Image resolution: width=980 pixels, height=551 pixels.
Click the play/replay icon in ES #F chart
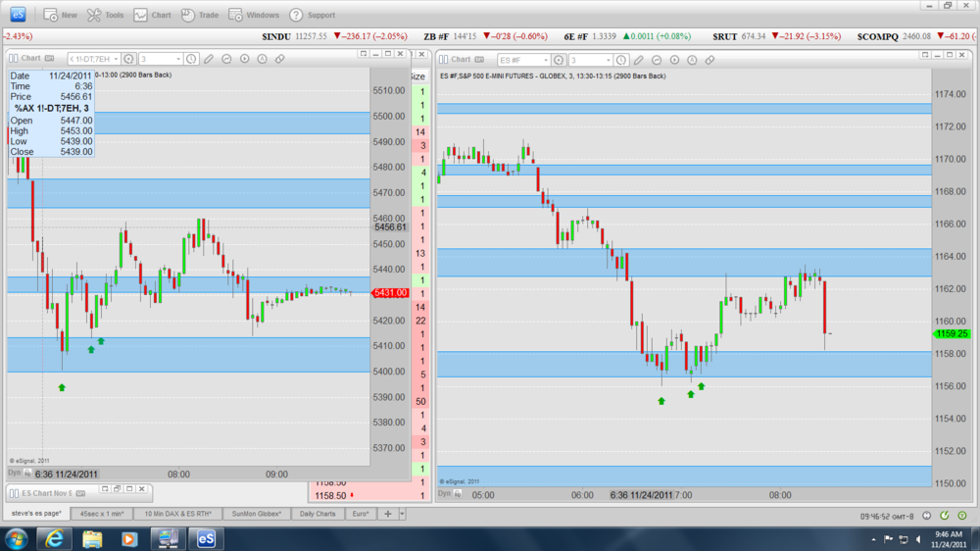(x=674, y=60)
